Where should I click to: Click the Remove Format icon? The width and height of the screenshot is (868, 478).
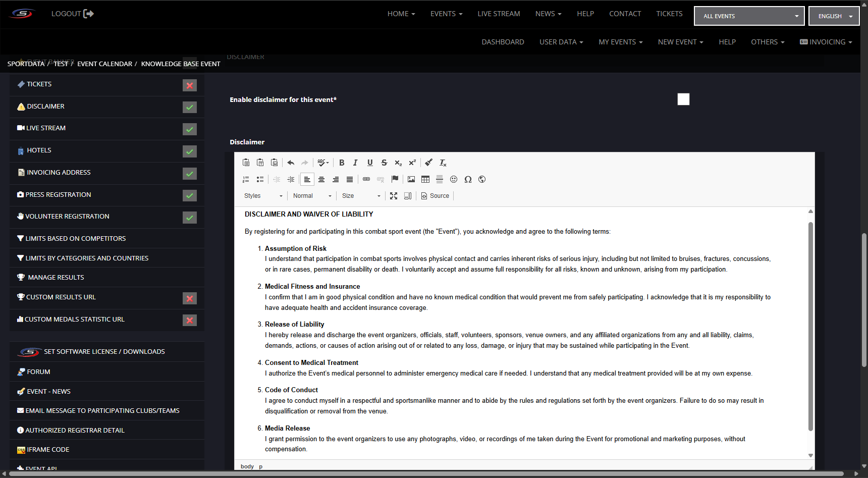tap(443, 163)
